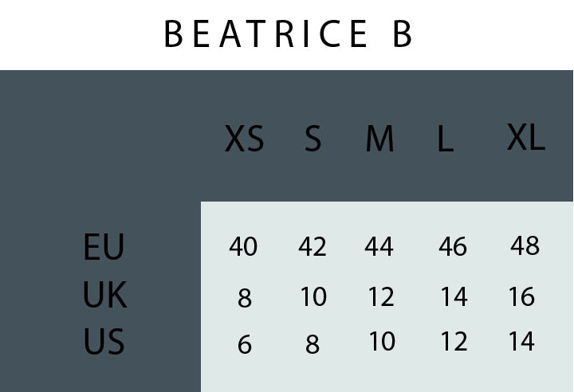Click UK size 8 under XS
The height and width of the screenshot is (392, 574).
(245, 298)
